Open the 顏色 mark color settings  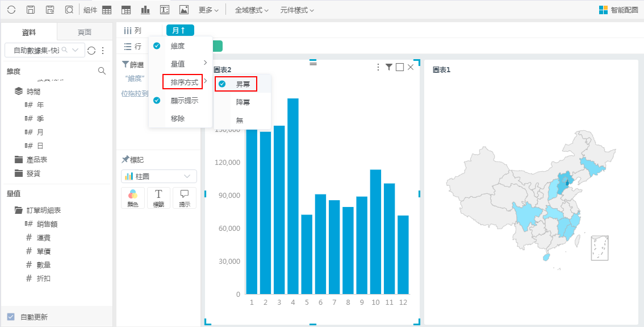click(x=133, y=197)
